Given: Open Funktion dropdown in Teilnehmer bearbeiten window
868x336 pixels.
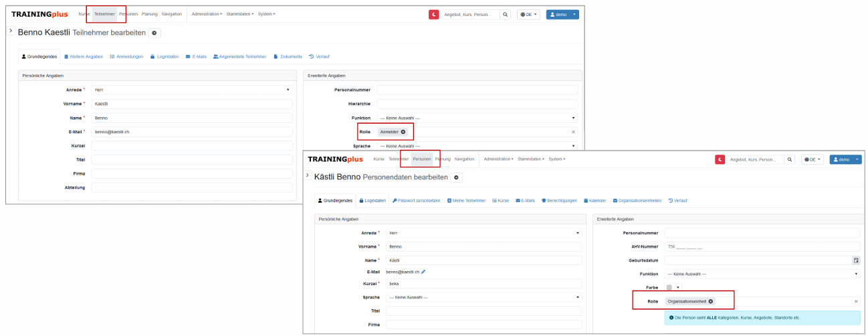Looking at the screenshot, I should point(477,118).
